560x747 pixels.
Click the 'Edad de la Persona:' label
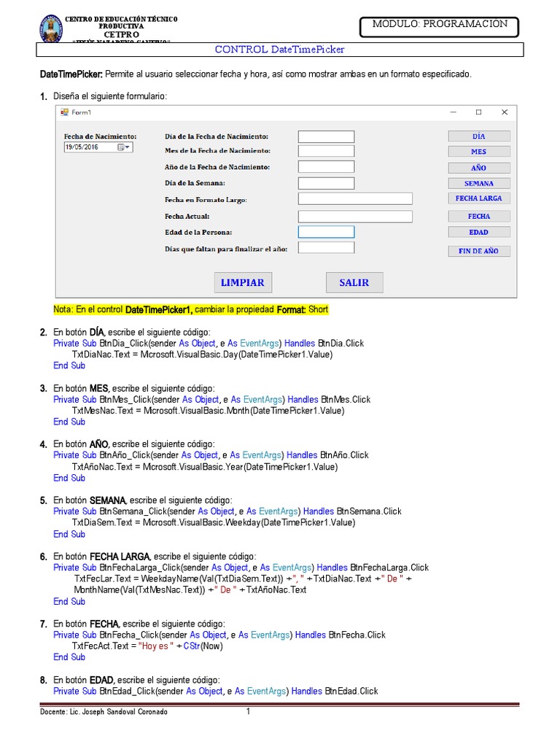coord(198,233)
